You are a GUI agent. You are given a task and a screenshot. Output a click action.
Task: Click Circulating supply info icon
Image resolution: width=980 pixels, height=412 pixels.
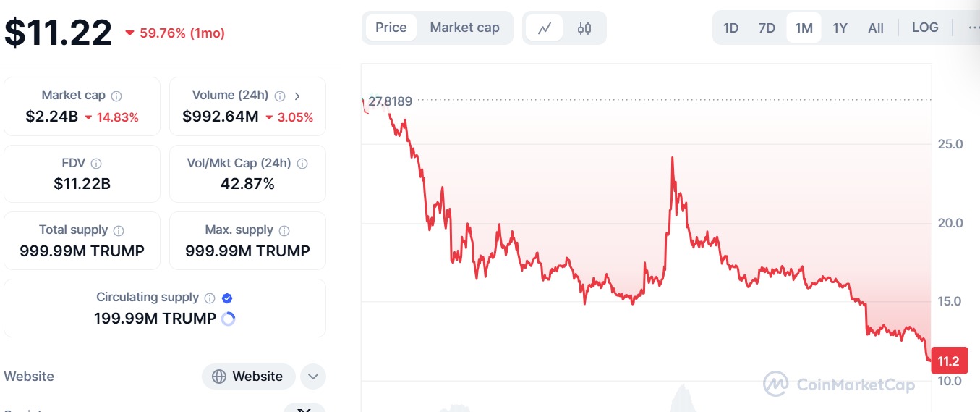pyautogui.click(x=210, y=298)
